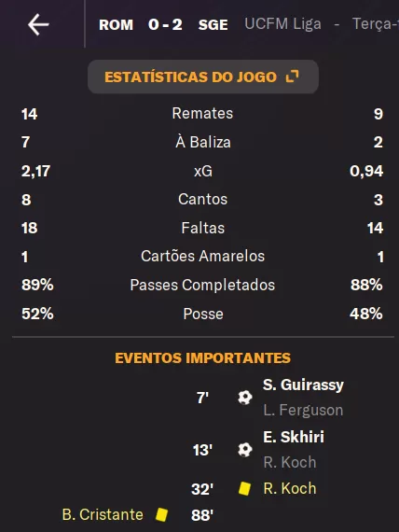This screenshot has width=399, height=532.
Task: Open assist provider L. Ferguson
Action: click(303, 410)
